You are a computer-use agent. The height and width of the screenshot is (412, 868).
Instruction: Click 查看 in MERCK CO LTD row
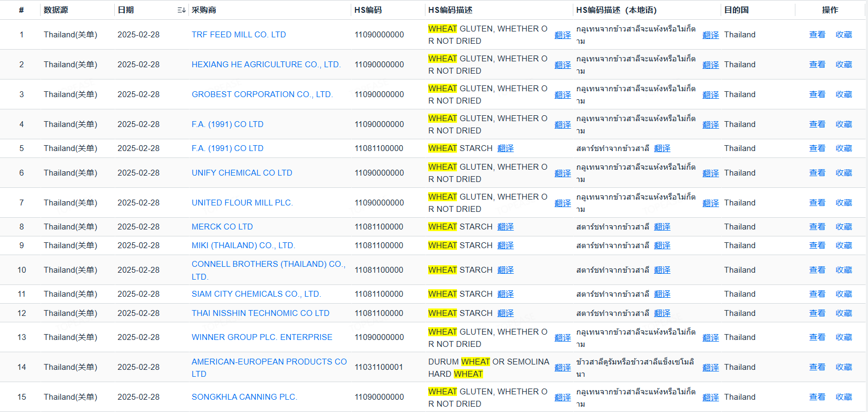click(x=817, y=227)
